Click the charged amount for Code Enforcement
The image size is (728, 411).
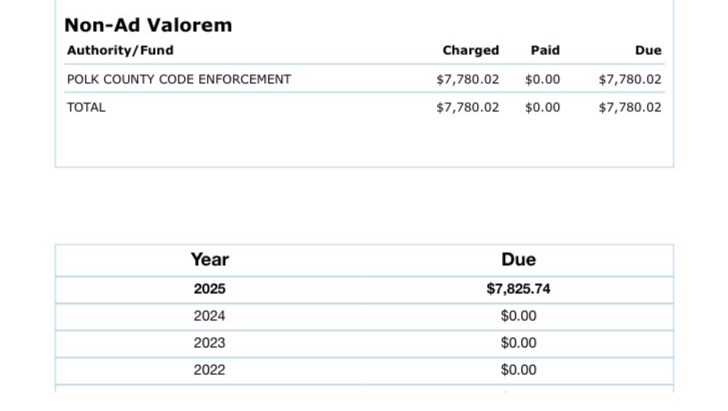[x=467, y=79]
